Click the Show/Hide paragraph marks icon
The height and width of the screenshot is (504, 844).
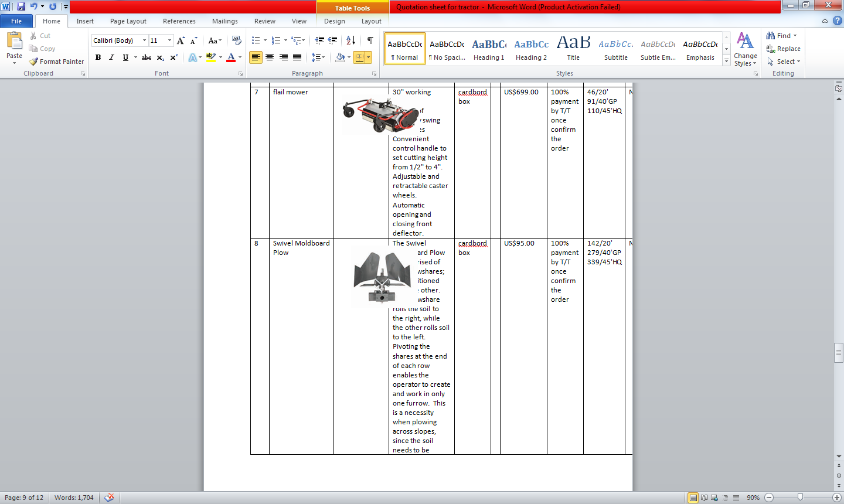pos(370,40)
